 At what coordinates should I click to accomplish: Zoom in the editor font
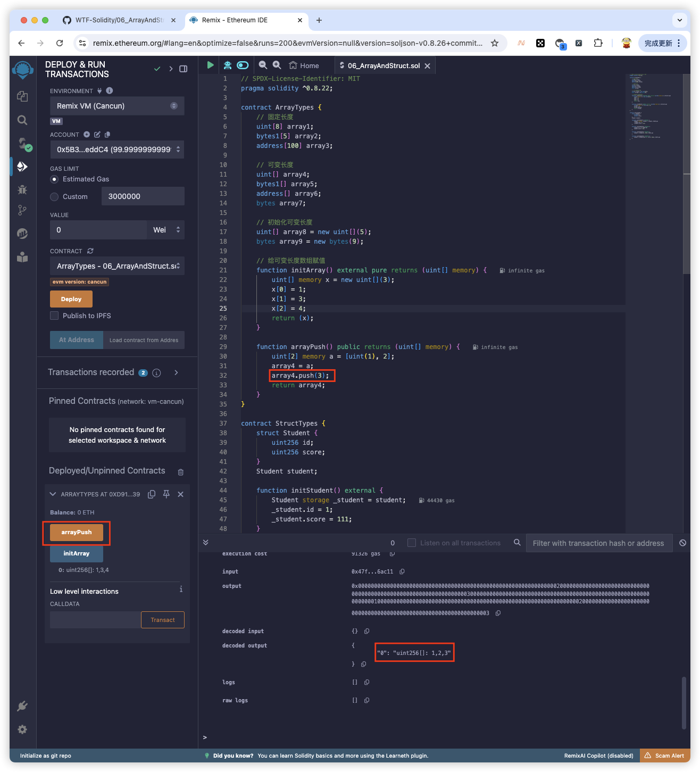(x=277, y=65)
